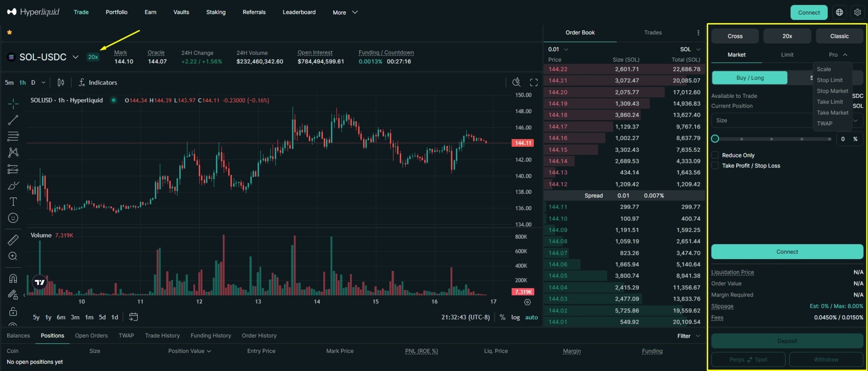This screenshot has height=371, width=868.
Task: Expand the SOL-USDC pair selector
Action: (x=76, y=57)
